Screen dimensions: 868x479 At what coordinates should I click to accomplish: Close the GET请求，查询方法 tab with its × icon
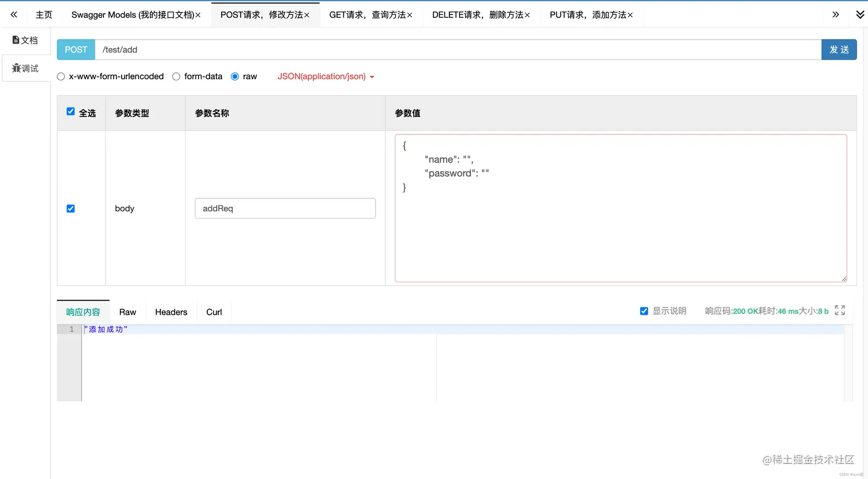pyautogui.click(x=410, y=15)
